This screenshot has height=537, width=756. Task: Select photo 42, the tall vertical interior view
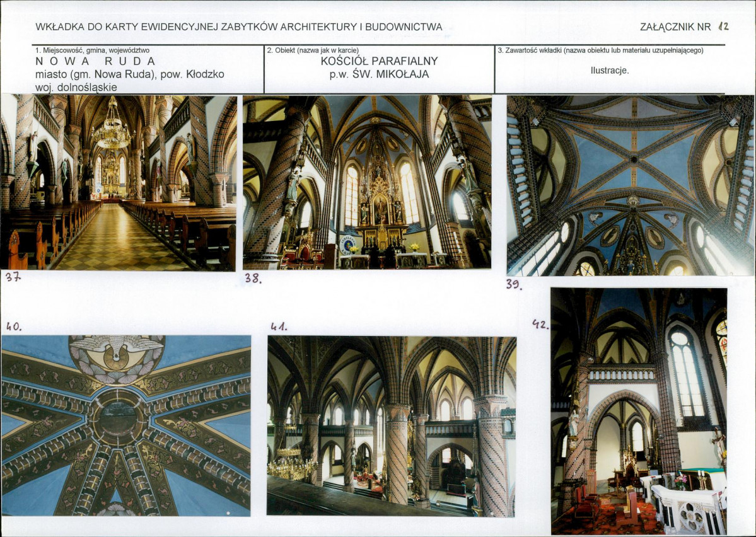pos(638,411)
